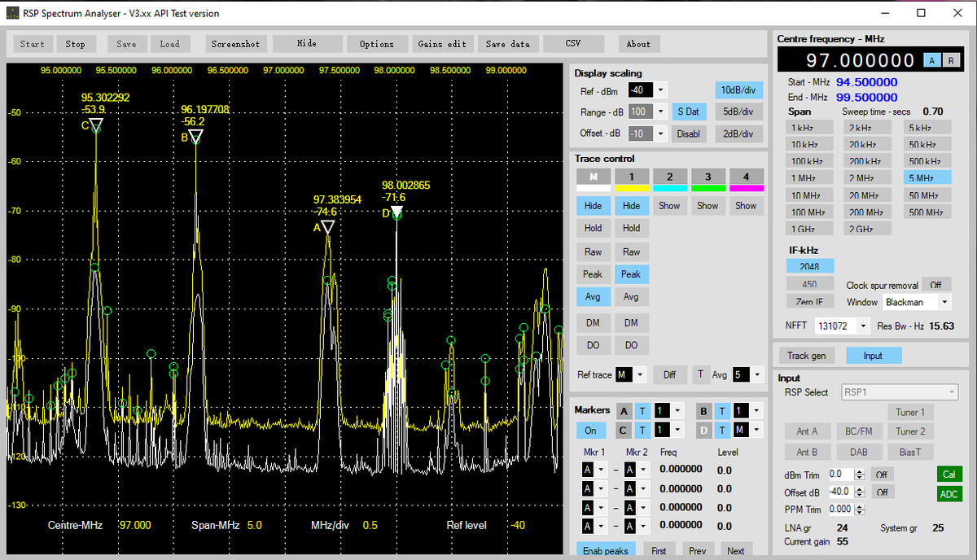Set span to 2 GHz
This screenshot has height=560, width=977.
click(x=868, y=229)
